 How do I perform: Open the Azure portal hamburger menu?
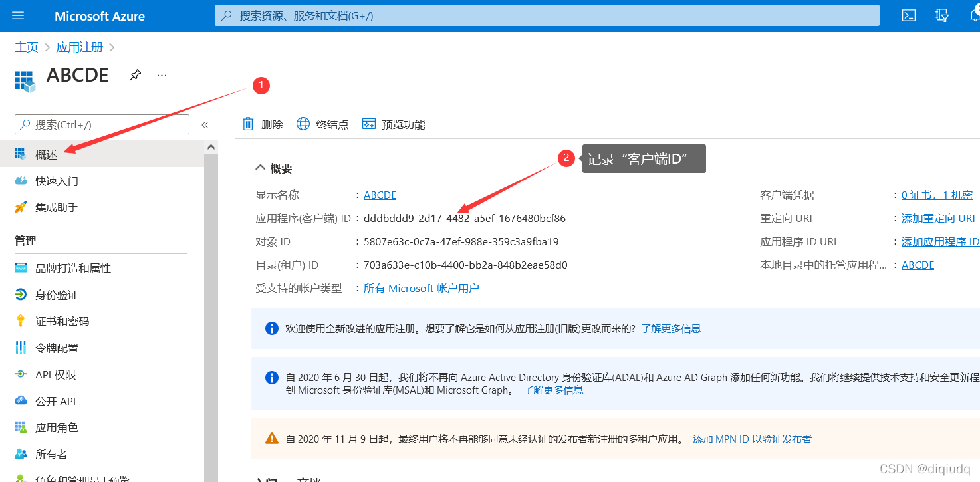[x=18, y=16]
